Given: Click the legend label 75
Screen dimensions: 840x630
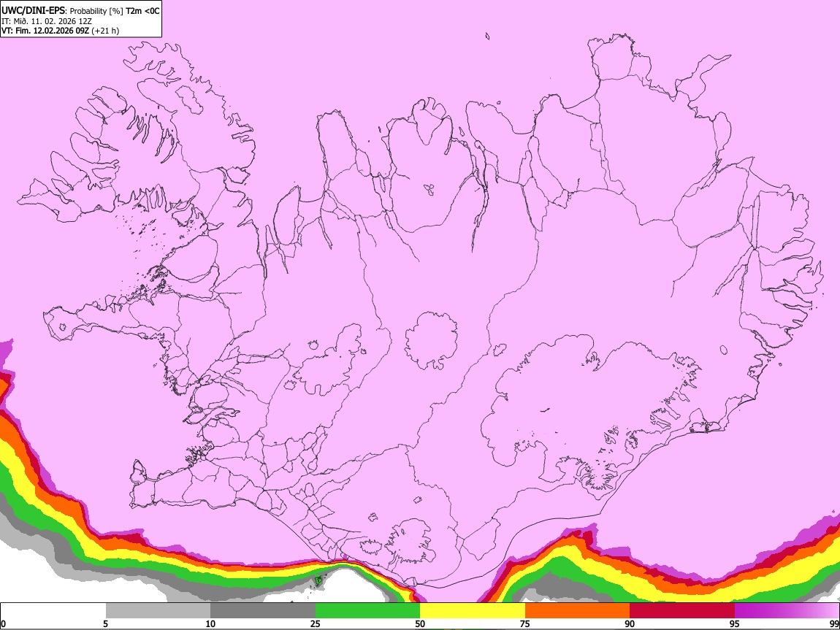Looking at the screenshot, I should (525, 623).
